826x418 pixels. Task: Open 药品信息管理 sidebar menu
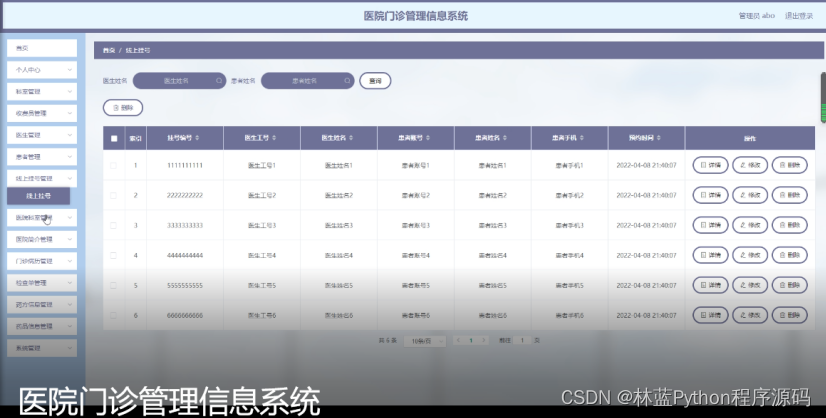[x=42, y=326]
